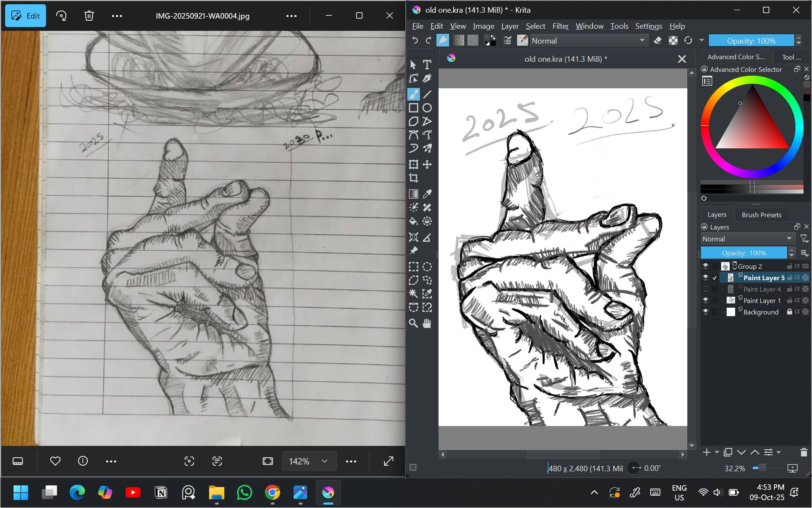Switch to Brush Presets tab
Viewport: 812px width, 508px height.
point(761,215)
